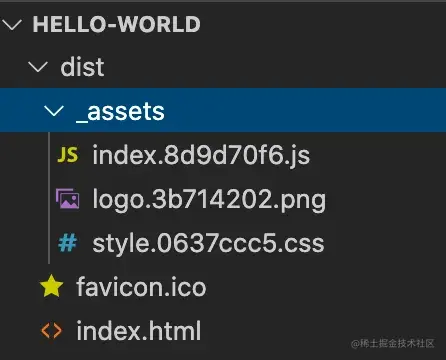
Task: Click the yellow JS file icon
Action: click(68, 155)
